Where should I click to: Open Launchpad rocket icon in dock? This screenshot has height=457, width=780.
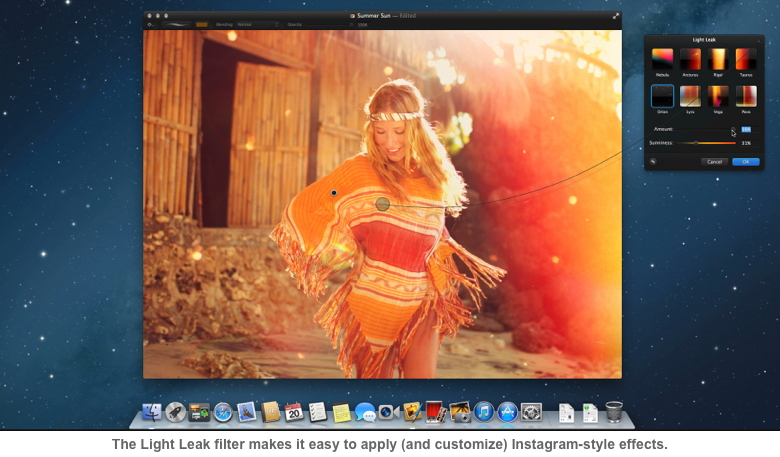[x=175, y=412]
